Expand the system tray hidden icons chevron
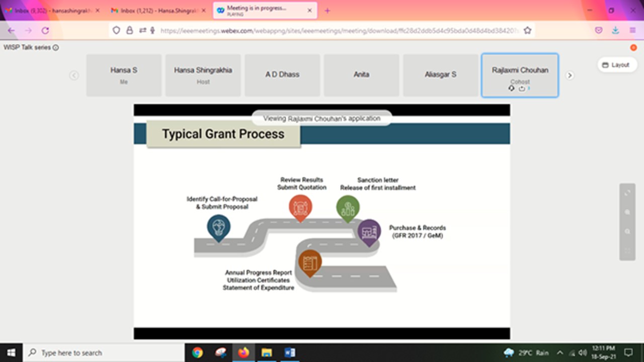644x362 pixels. pyautogui.click(x=559, y=352)
